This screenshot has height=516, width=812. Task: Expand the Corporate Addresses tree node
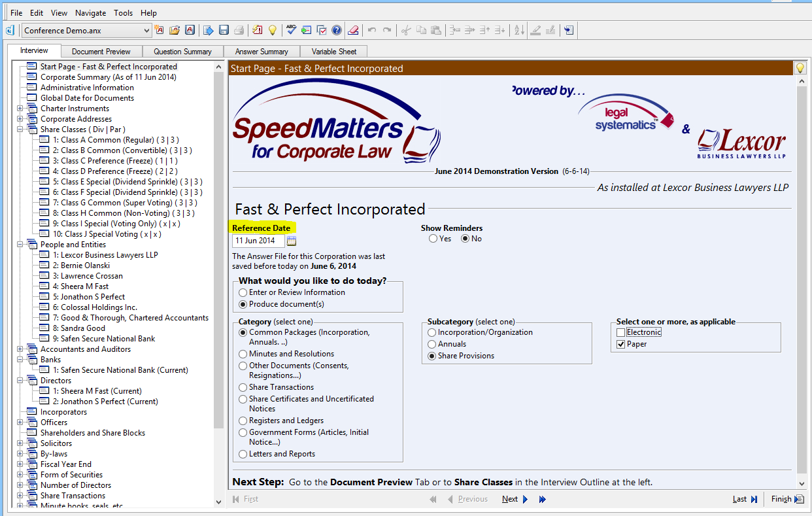[x=20, y=119]
